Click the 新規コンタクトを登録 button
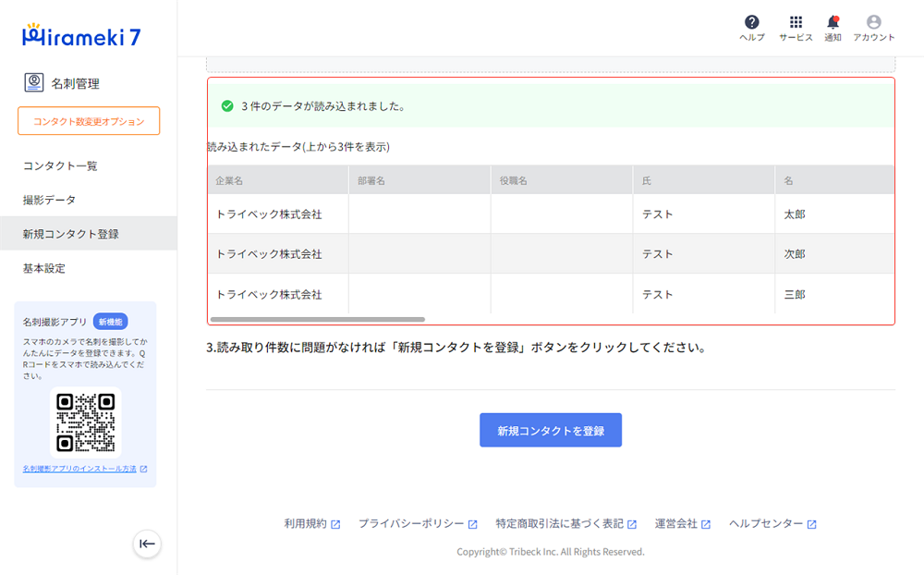Image resolution: width=924 pixels, height=575 pixels. pyautogui.click(x=551, y=430)
